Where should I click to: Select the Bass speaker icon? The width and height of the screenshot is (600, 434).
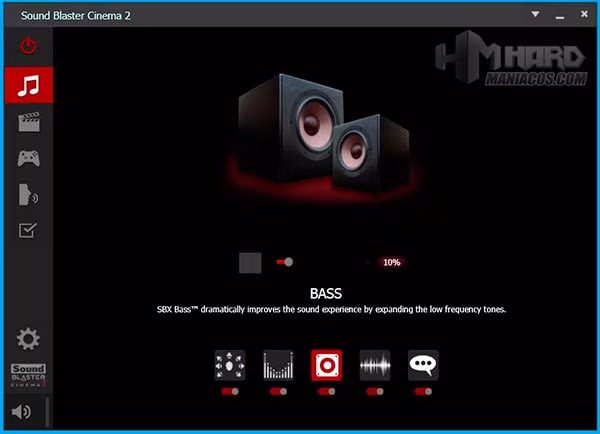tap(326, 365)
